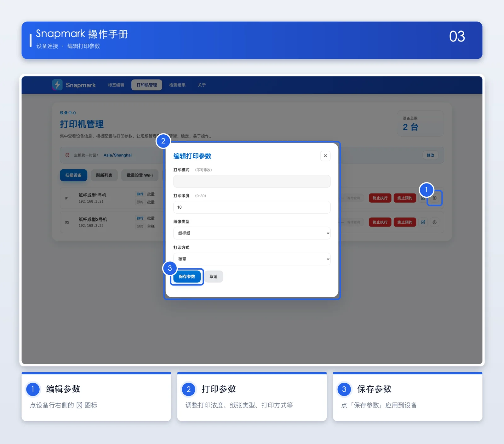Click the Snapmark brand name in navbar
The height and width of the screenshot is (444, 504).
point(81,85)
